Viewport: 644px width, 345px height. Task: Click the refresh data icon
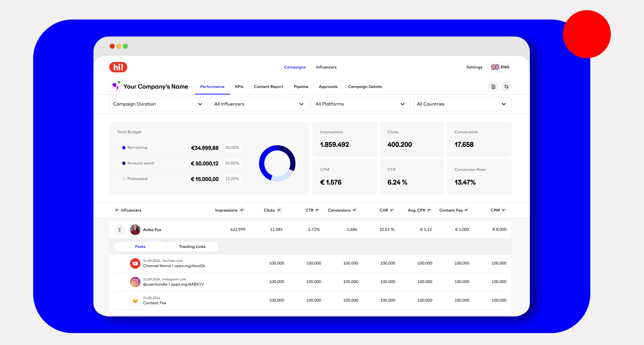coord(506,86)
